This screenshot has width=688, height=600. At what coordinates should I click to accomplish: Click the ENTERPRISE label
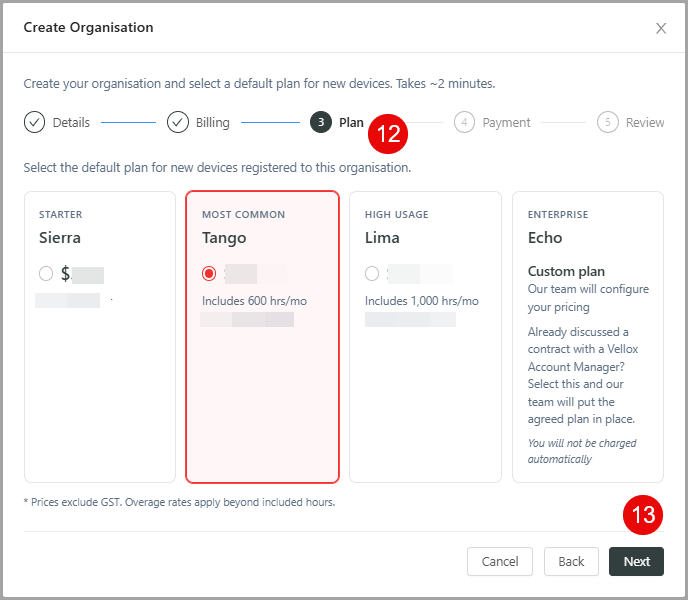558,215
